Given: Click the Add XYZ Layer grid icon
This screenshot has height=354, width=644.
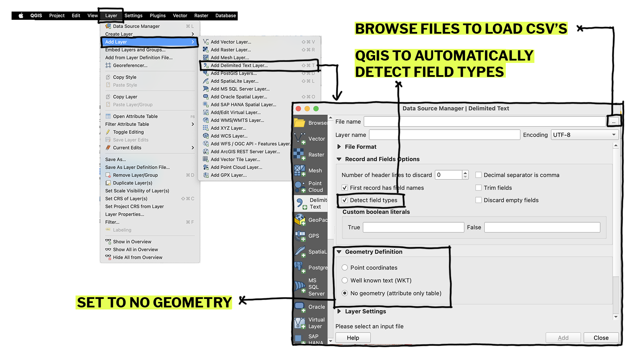Looking at the screenshot, I should [x=206, y=128].
